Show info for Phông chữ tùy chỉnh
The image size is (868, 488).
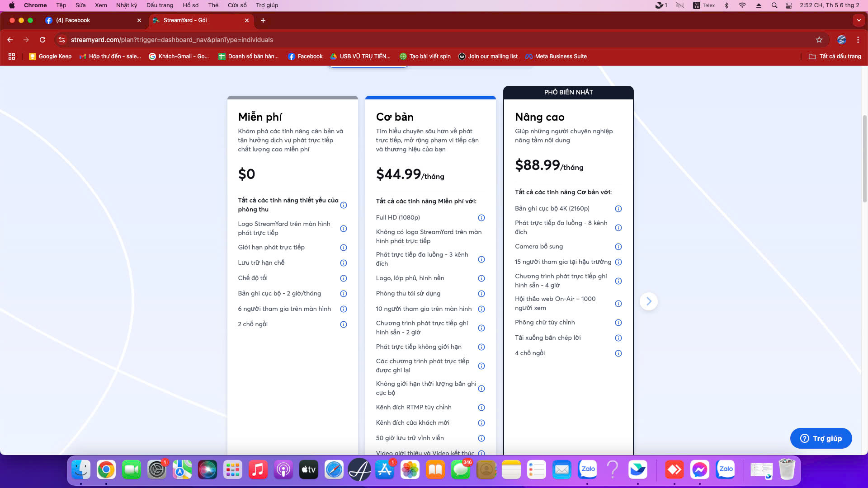click(x=618, y=323)
